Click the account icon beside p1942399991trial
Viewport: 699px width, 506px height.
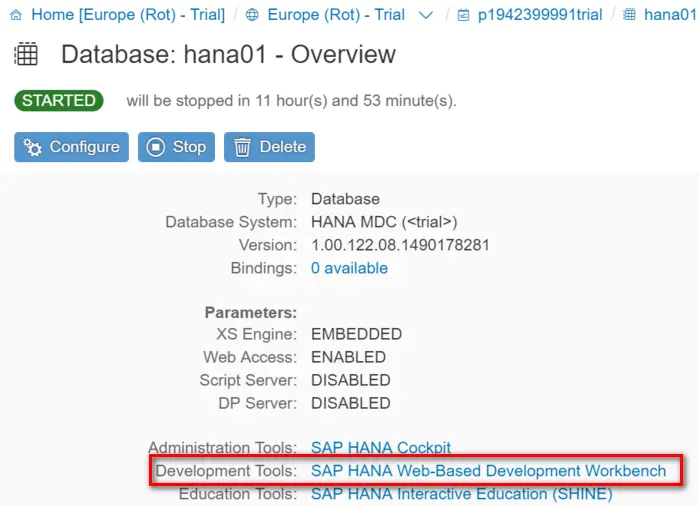464,16
